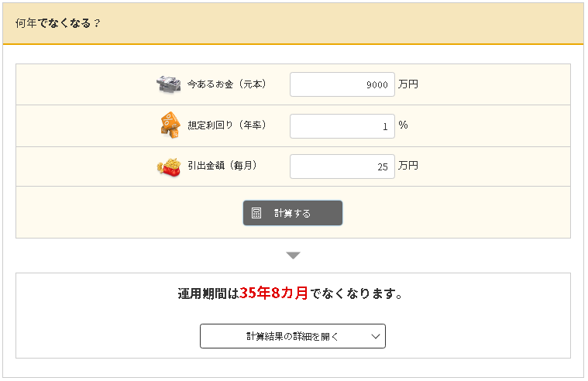Image resolution: width=588 pixels, height=381 pixels.
Task: Click the red coin purse icon
Action: click(x=169, y=166)
